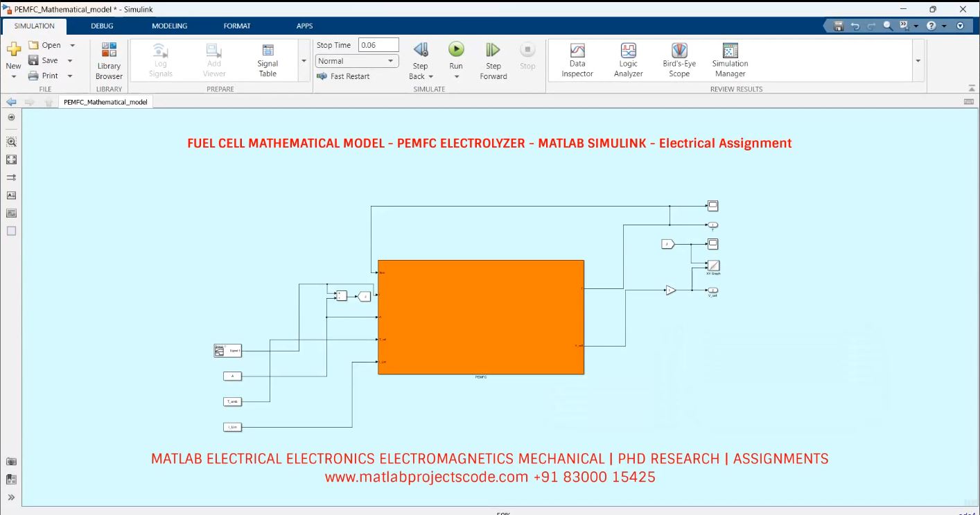Edit the Stop Time input field
This screenshot has width=980, height=515.
378,44
